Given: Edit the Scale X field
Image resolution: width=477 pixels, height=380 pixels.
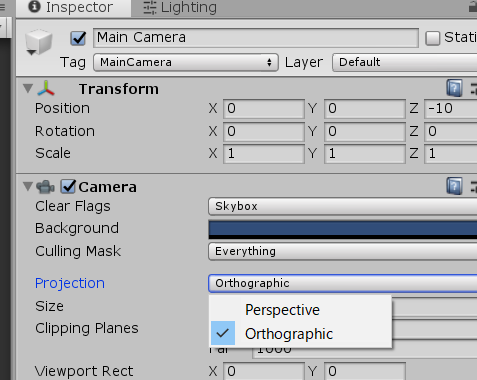Looking at the screenshot, I should tap(264, 154).
